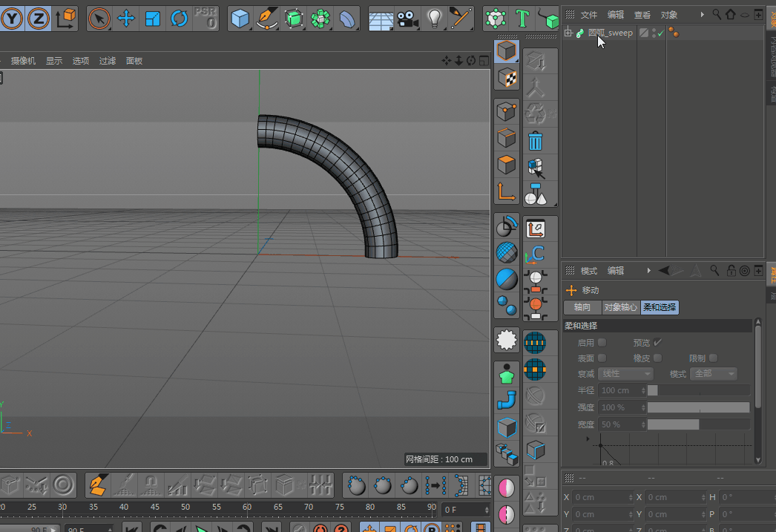
Task: Click the white gear-shaped icon
Action: pos(507,340)
